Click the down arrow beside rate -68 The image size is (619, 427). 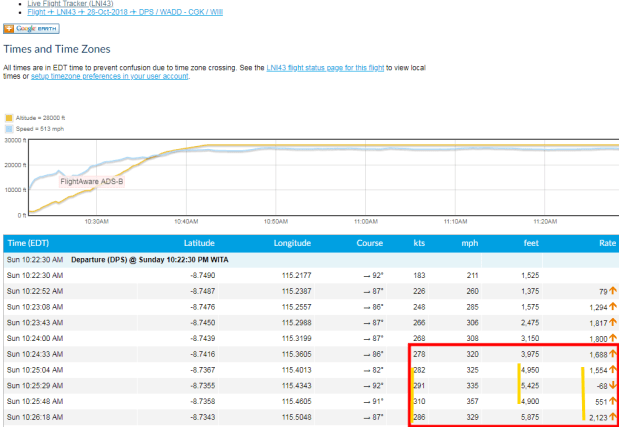[x=613, y=385]
